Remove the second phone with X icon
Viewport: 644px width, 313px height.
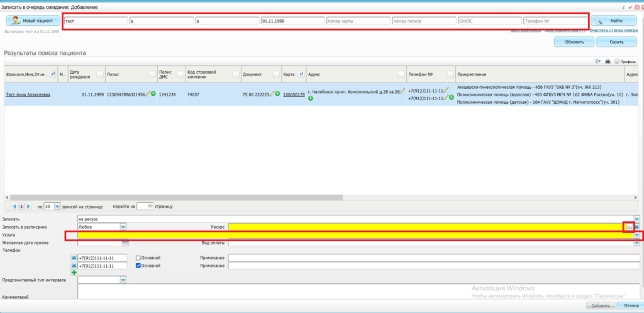(74, 266)
